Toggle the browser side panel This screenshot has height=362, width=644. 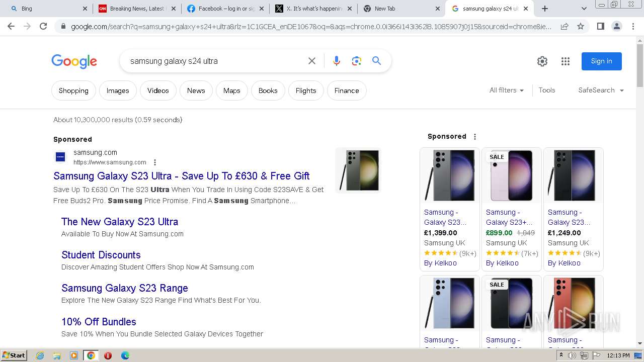pos(600,26)
